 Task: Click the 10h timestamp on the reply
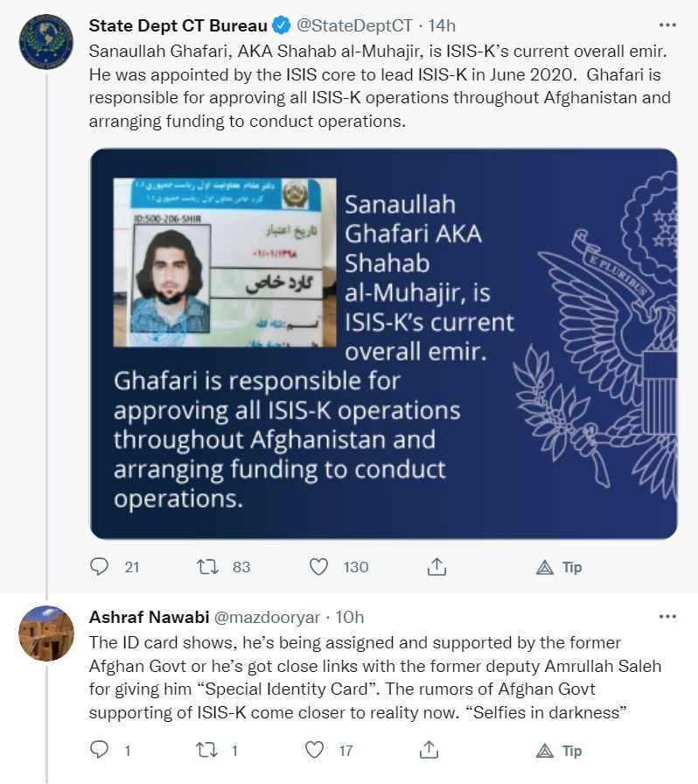pyautogui.click(x=351, y=616)
